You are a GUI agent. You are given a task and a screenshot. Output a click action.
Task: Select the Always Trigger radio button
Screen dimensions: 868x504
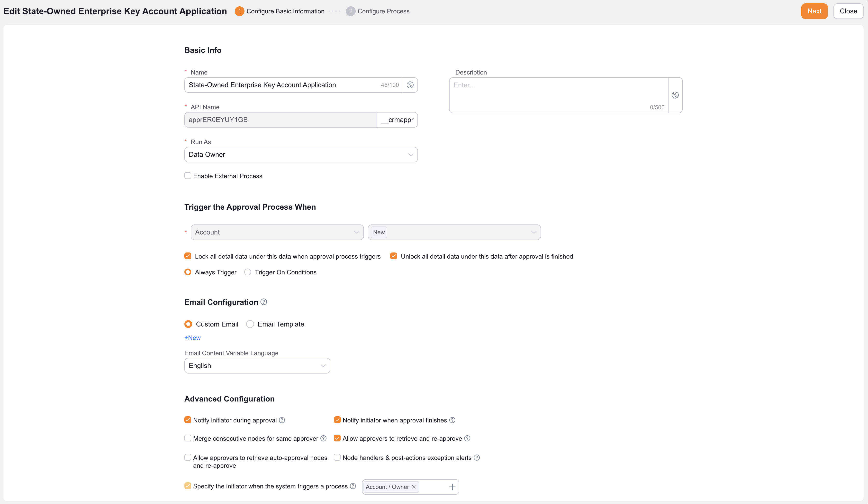(188, 272)
